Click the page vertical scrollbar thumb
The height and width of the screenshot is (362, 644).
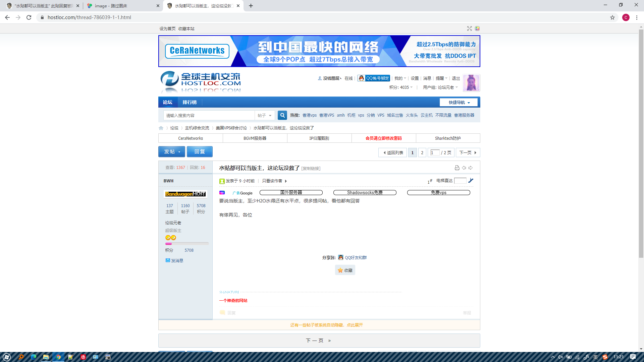click(641, 144)
